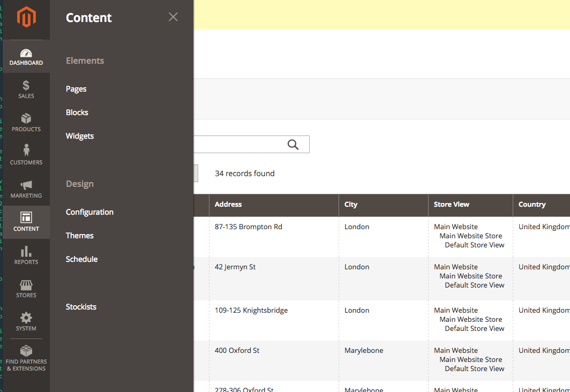Go to Blocks under Elements

(77, 112)
